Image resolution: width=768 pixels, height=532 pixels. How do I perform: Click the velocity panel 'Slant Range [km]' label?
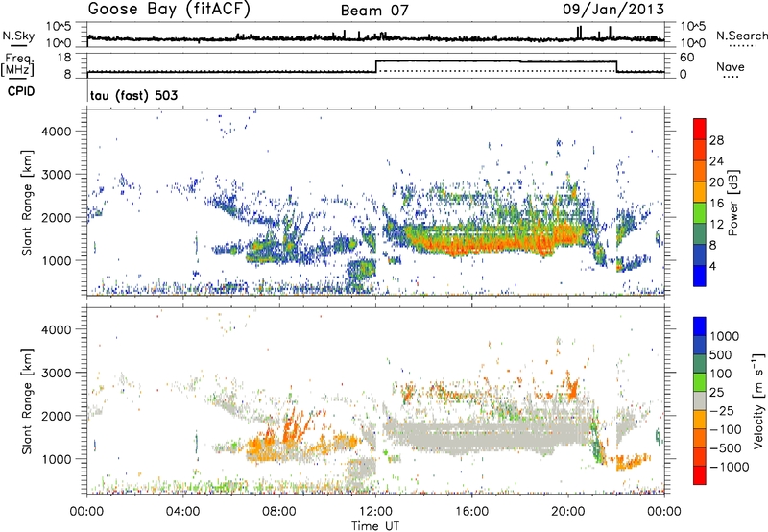pos(28,401)
